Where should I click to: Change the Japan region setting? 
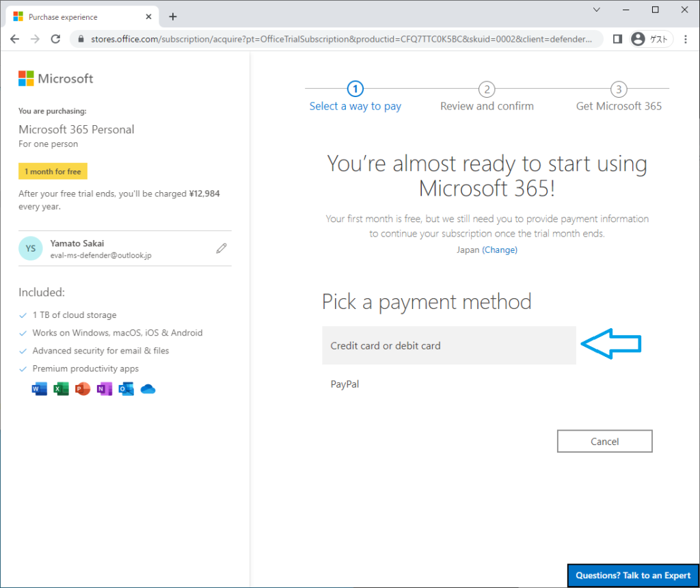500,250
